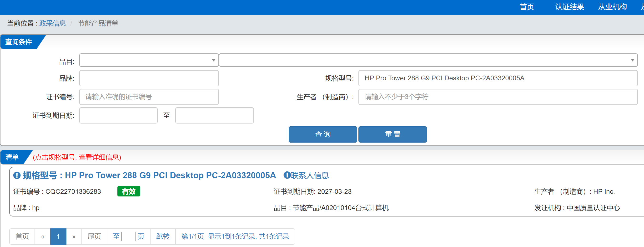Focus the 证书编号 input field
Image resolution: width=644 pixels, height=247 pixels.
(x=149, y=97)
